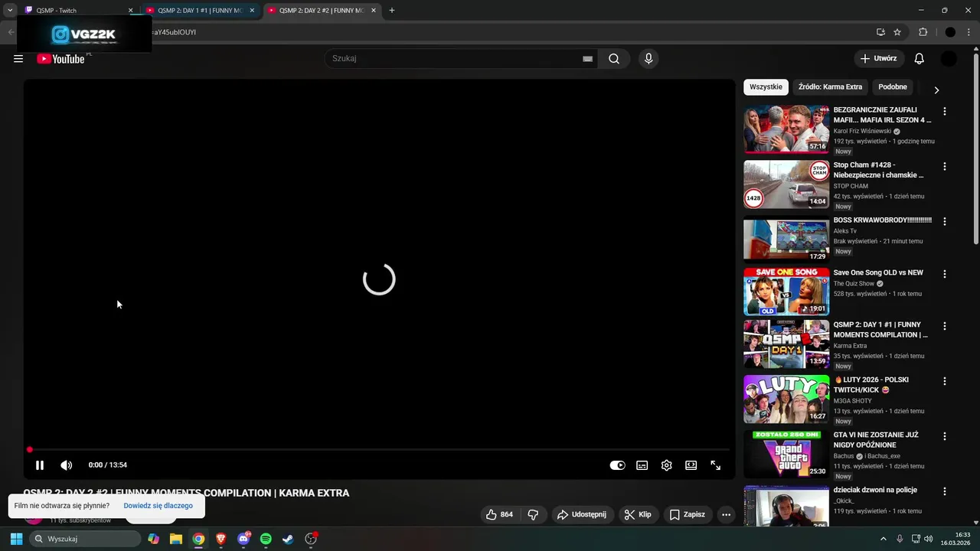The width and height of the screenshot is (980, 551).
Task: Click Utwórz create button
Action: pyautogui.click(x=879, y=59)
